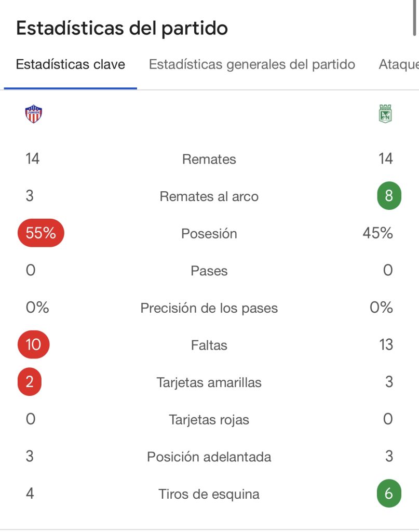419x532 pixels.
Task: Open the Estadísticas generales del partido tab
Action: tap(252, 64)
